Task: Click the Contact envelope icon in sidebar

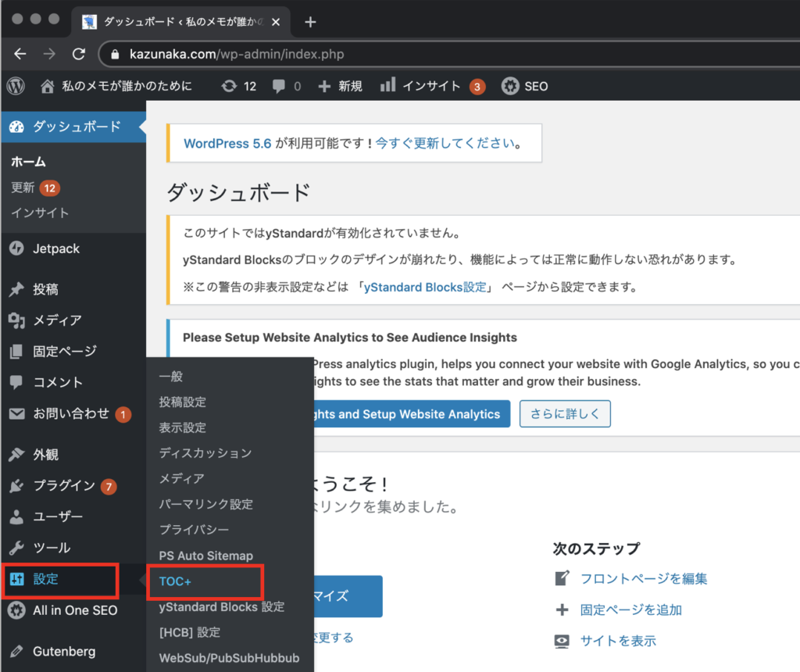Action: click(17, 414)
